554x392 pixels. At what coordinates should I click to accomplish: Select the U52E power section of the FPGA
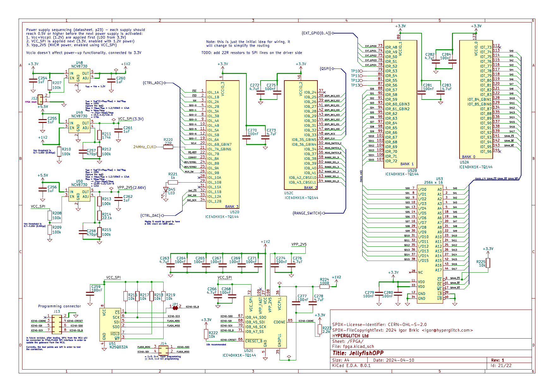[265, 322]
